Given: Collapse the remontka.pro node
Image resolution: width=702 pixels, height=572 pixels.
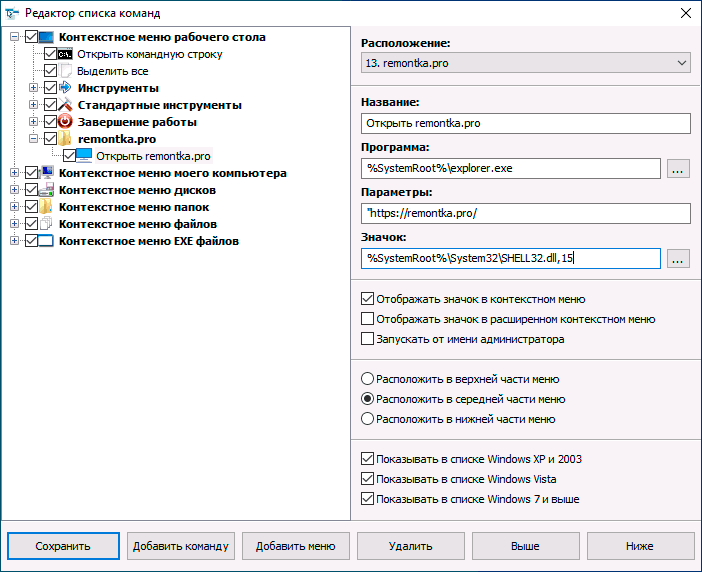Looking at the screenshot, I should click(x=33, y=139).
